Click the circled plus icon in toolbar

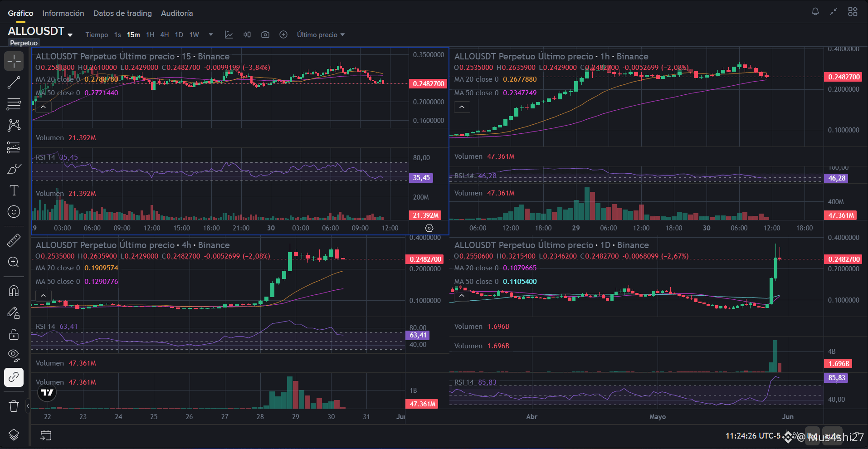click(x=283, y=35)
